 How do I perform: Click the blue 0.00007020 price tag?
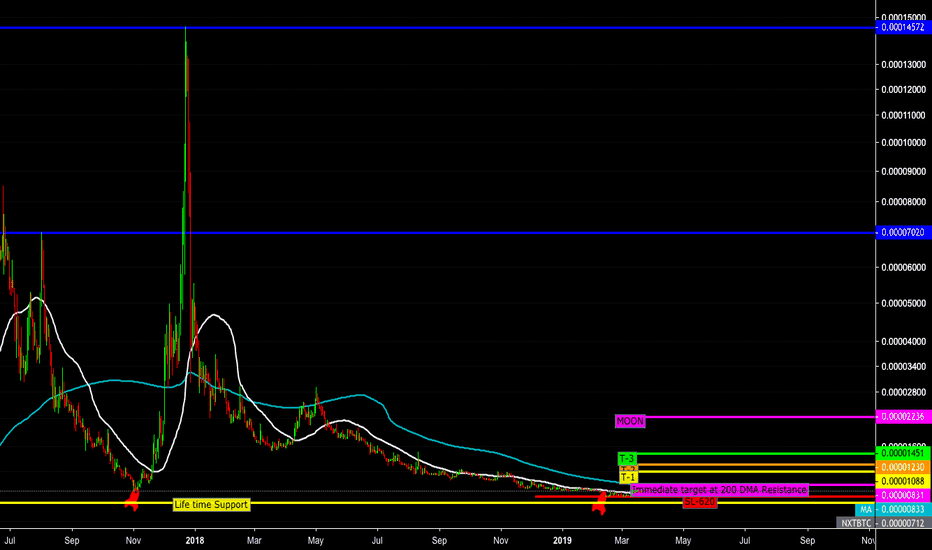[x=903, y=232]
